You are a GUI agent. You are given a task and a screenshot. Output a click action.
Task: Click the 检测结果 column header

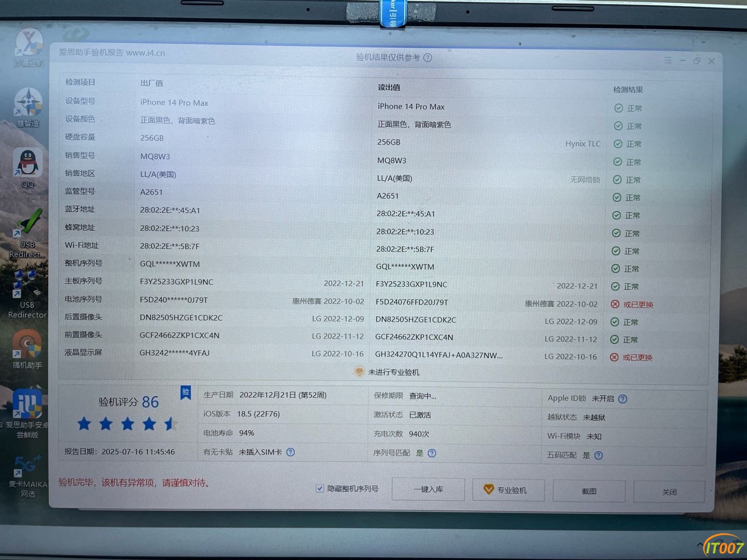point(628,90)
